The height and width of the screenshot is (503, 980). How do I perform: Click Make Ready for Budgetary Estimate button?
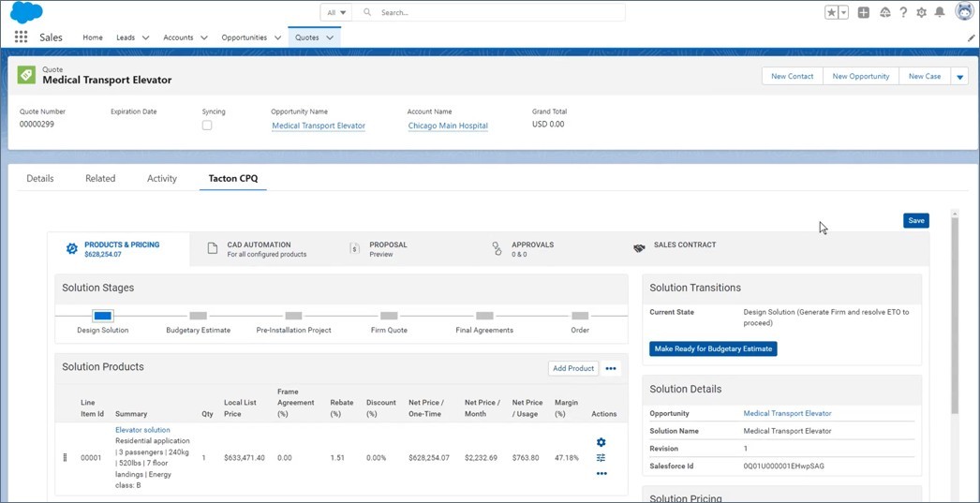pyautogui.click(x=713, y=348)
